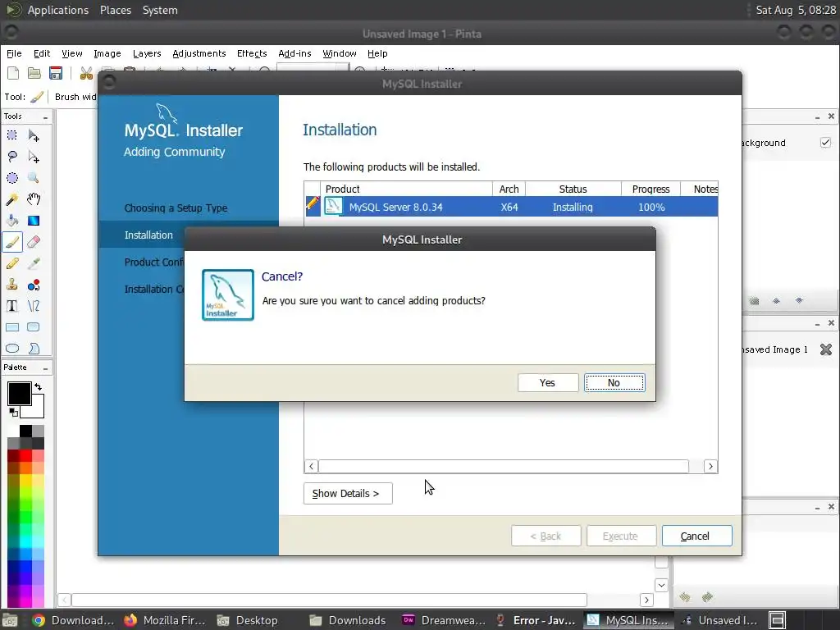Screen dimensions: 840x630
Task: Select the Move Selection tool in Pinta
Action: pyautogui.click(x=34, y=157)
